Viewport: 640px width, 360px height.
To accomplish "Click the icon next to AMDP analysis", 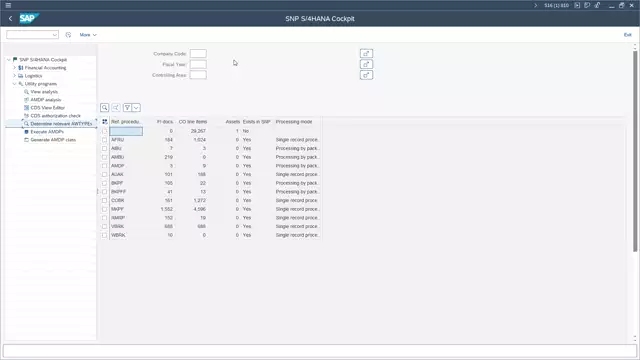I will click(x=27, y=100).
